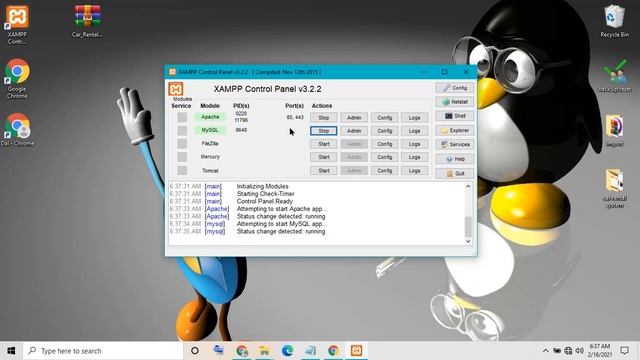Open the first Chrome icon on taskbar

click(x=242, y=351)
